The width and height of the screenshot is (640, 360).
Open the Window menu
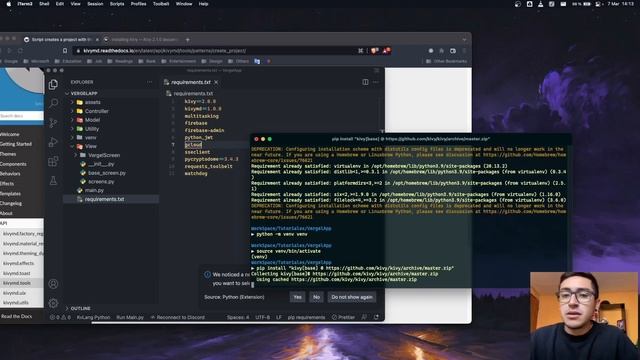(x=184, y=4)
